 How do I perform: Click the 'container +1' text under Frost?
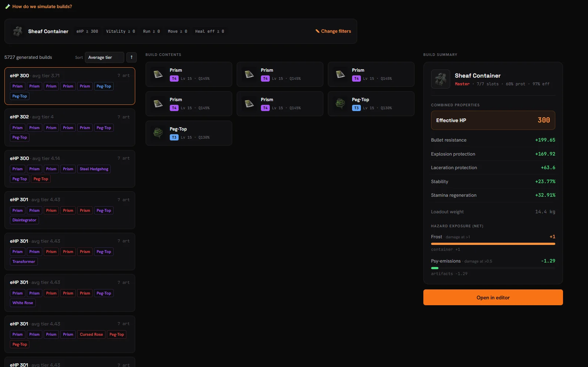pyautogui.click(x=445, y=250)
